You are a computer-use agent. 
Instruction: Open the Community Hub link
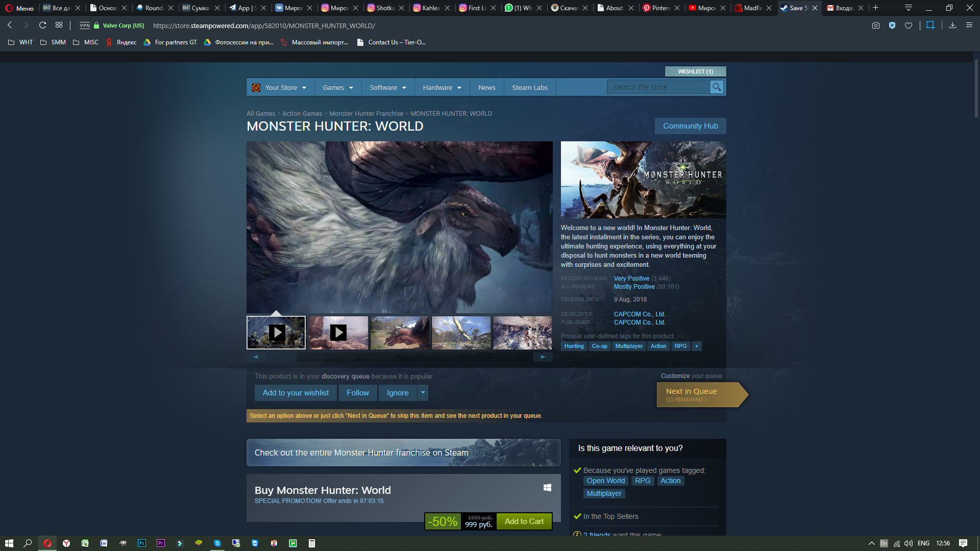[x=690, y=126]
